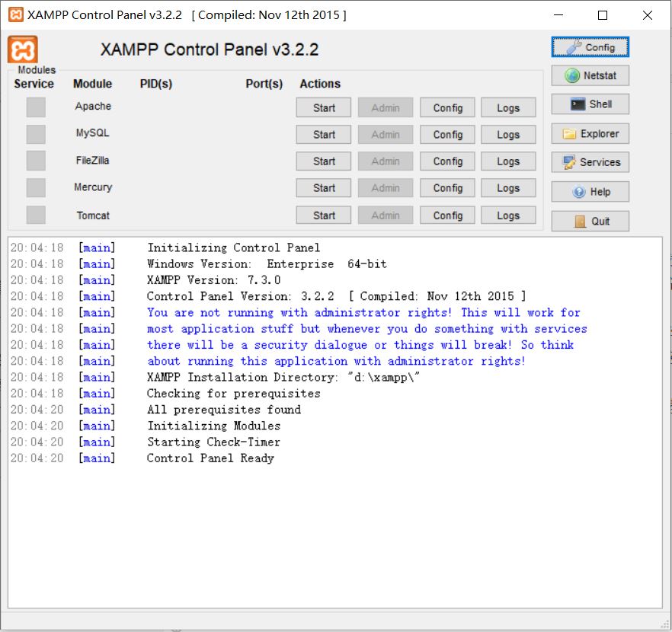
Task: Click the Port(s) column header
Action: pos(264,84)
